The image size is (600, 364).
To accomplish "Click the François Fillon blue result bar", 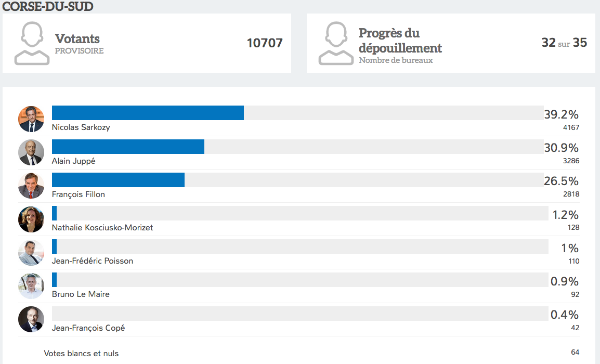I will 118,180.
